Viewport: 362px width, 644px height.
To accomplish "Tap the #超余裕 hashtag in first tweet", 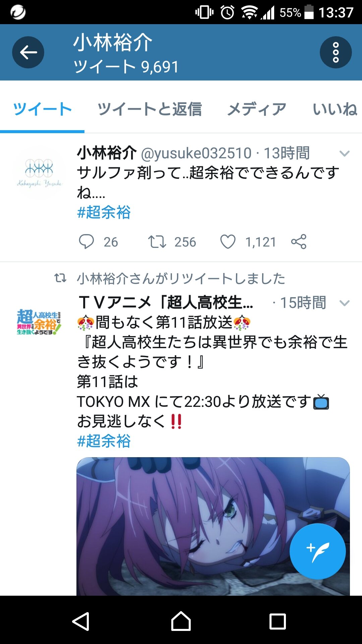I will [104, 212].
